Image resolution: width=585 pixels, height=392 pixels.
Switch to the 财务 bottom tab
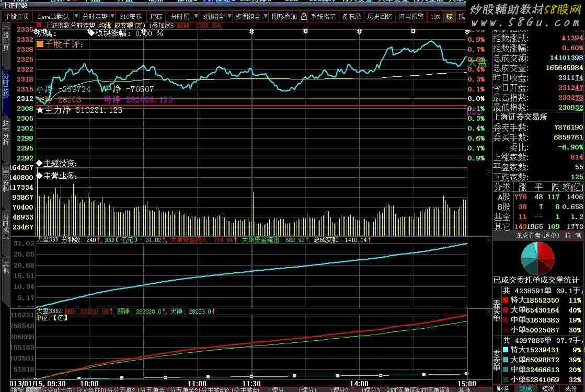click(x=503, y=389)
